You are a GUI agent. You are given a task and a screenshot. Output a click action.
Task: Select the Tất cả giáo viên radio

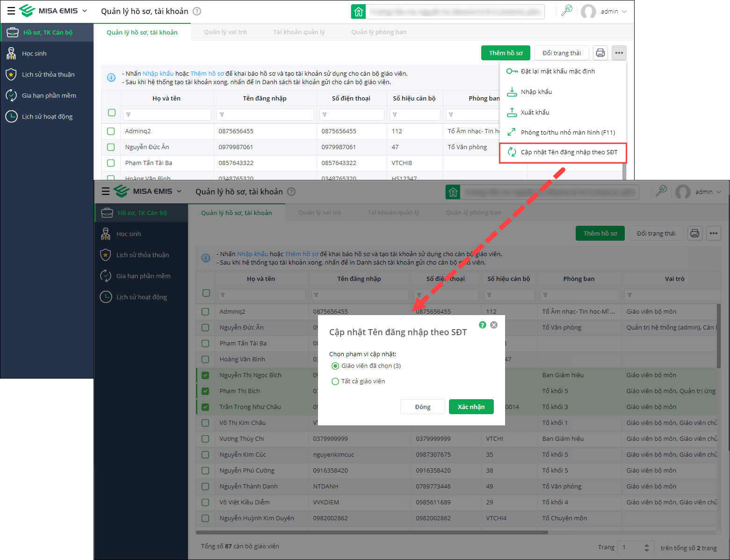(x=335, y=381)
